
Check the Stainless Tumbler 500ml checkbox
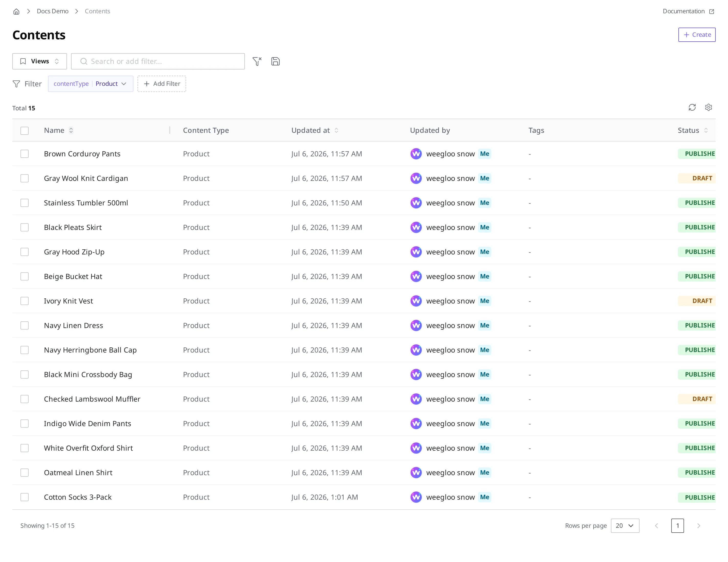pos(24,203)
